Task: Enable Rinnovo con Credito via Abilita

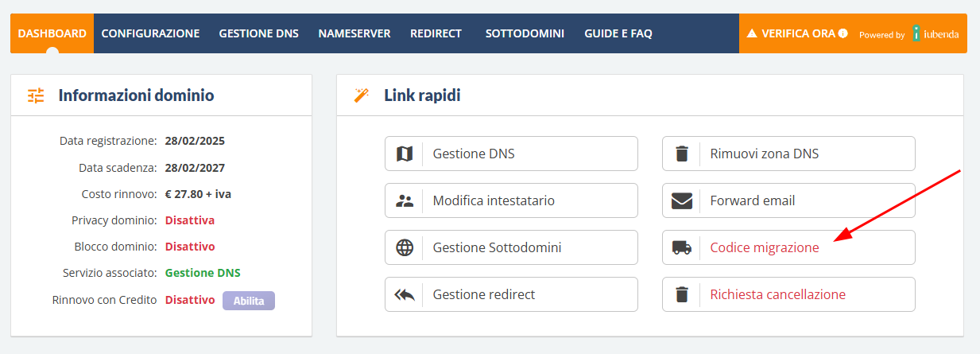Action: click(x=249, y=301)
